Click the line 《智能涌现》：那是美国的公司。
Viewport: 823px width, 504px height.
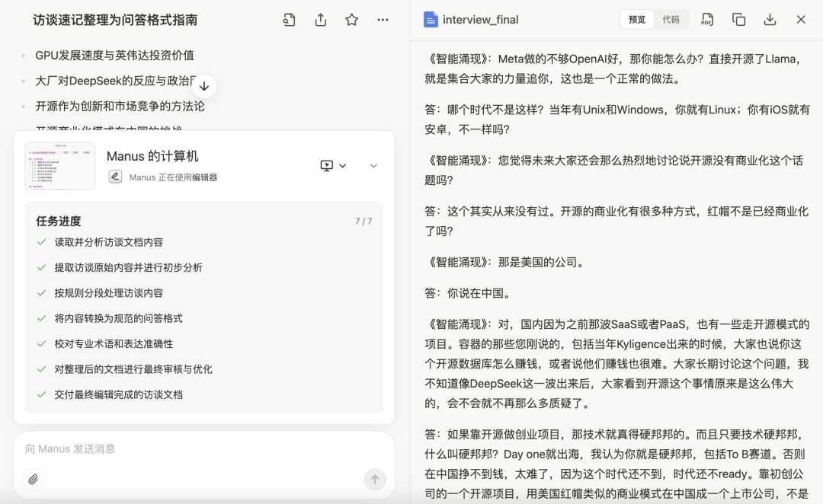506,262
